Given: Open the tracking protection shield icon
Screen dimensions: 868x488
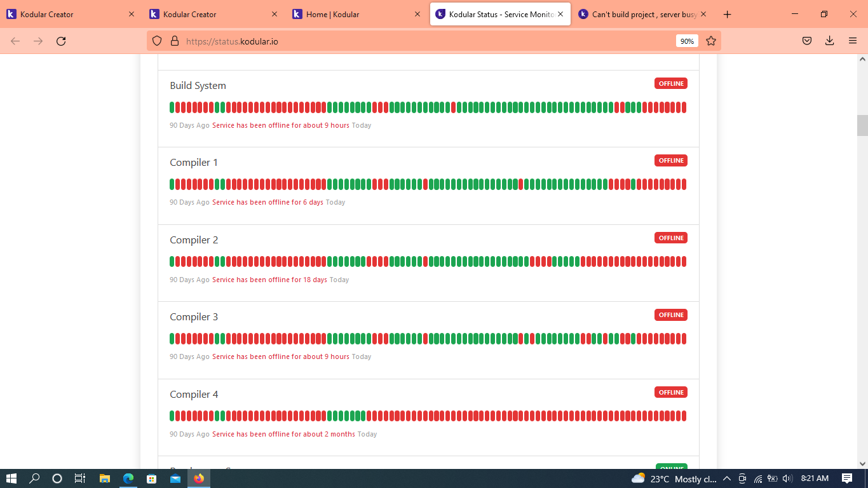Looking at the screenshot, I should (158, 41).
